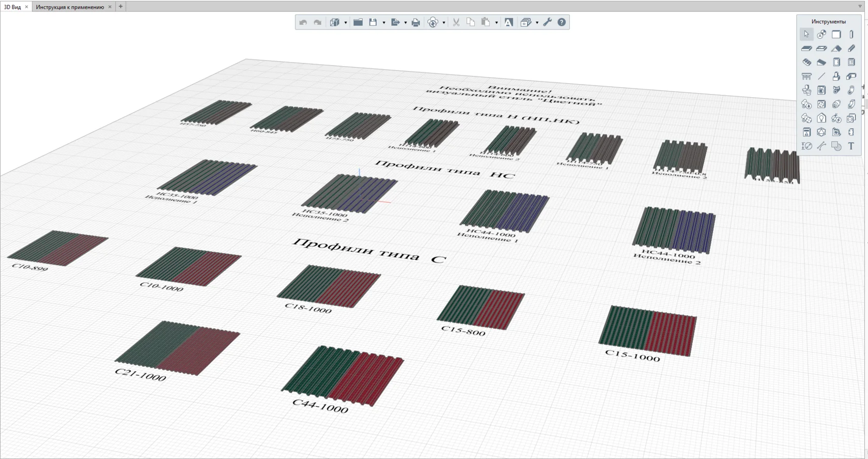This screenshot has width=868, height=459.
Task: Add a new tab with plus button
Action: (120, 6)
